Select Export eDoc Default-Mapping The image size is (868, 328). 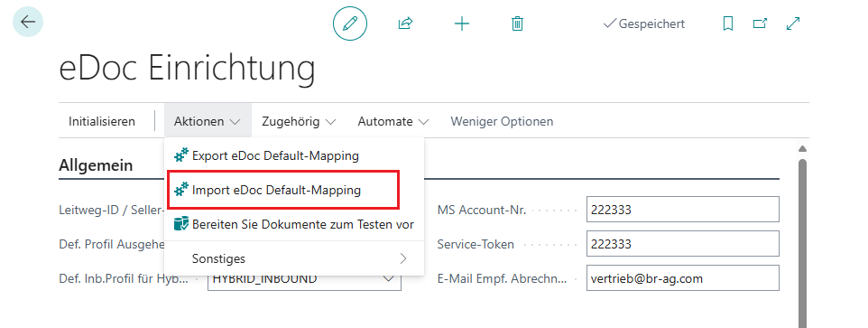click(294, 155)
